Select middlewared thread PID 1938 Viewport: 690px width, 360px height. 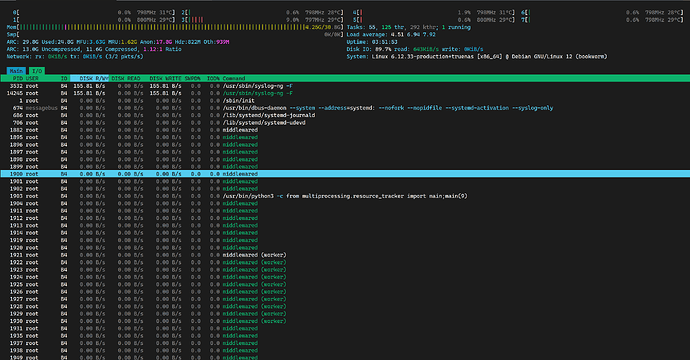[x=345, y=350]
